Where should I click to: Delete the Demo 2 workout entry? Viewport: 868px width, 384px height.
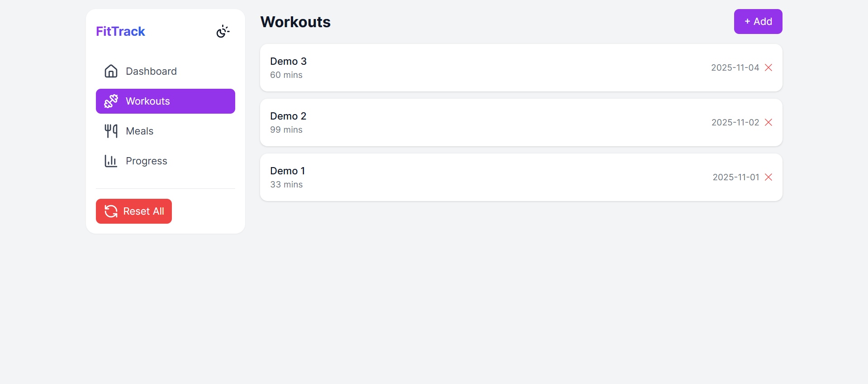click(x=768, y=122)
